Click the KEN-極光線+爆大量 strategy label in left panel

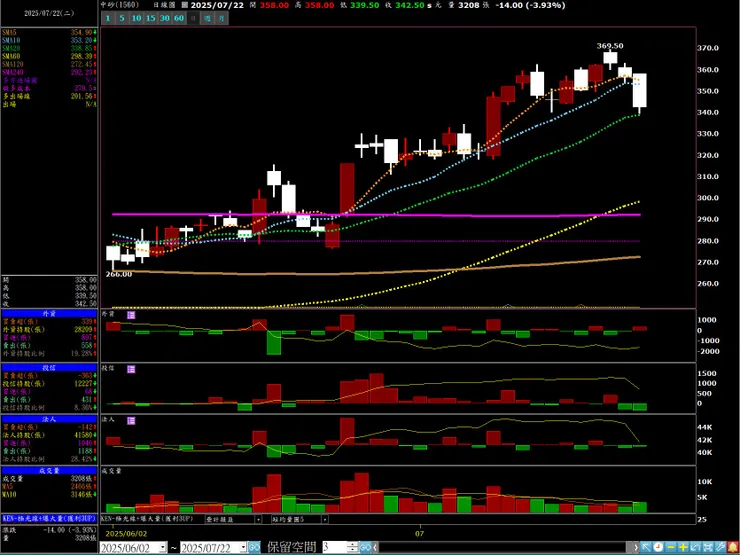click(49, 518)
